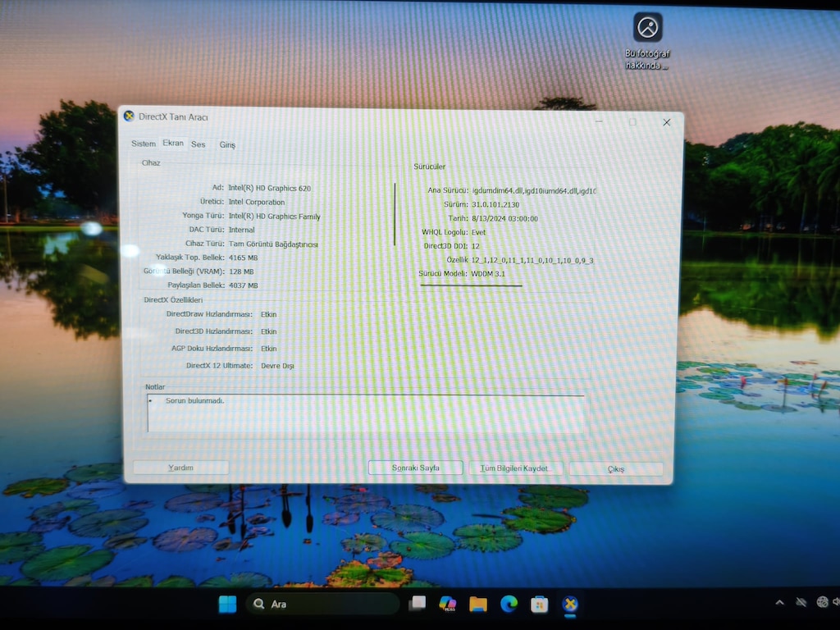Launch Microsoft Edge from the taskbar
The height and width of the screenshot is (630, 840).
coord(509,605)
